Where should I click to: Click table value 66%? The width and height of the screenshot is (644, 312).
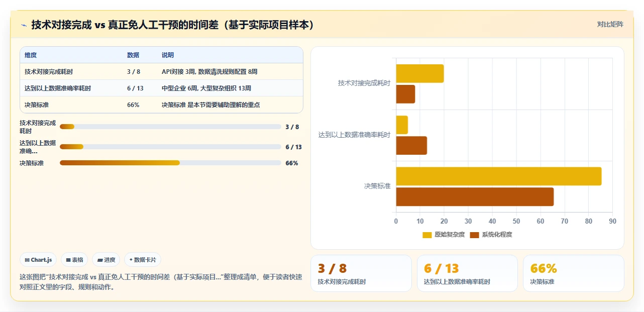pos(133,105)
